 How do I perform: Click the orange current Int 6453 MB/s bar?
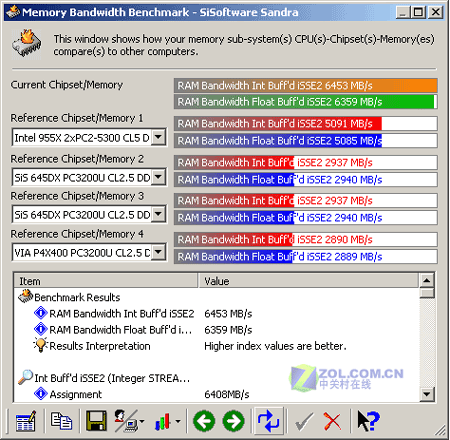click(306, 86)
